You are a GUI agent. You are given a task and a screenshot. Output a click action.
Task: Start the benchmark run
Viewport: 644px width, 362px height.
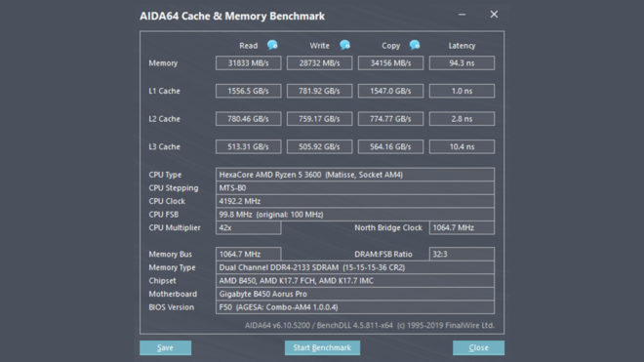click(322, 347)
